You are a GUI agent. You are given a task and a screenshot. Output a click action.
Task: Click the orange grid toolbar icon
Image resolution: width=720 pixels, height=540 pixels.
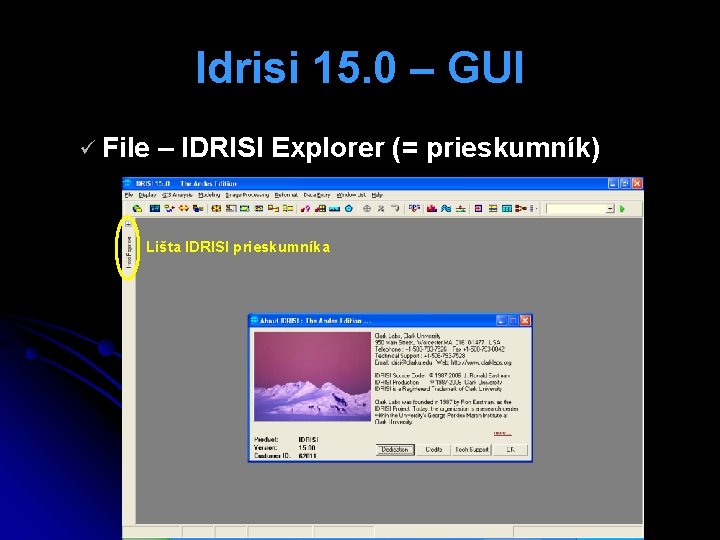point(216,208)
